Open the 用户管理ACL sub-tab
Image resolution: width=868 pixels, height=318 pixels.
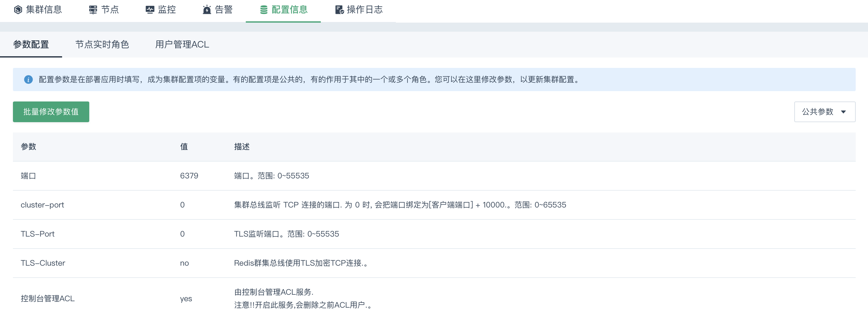click(x=182, y=45)
